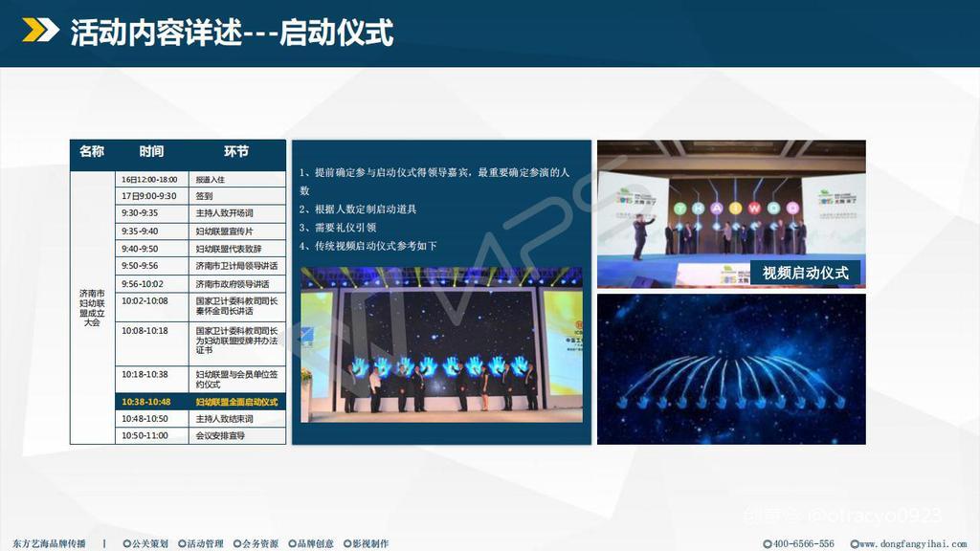Click note 1 about 提前确定参与启动仪式得领导嘉宾
980x551 pixels.
[x=434, y=181]
